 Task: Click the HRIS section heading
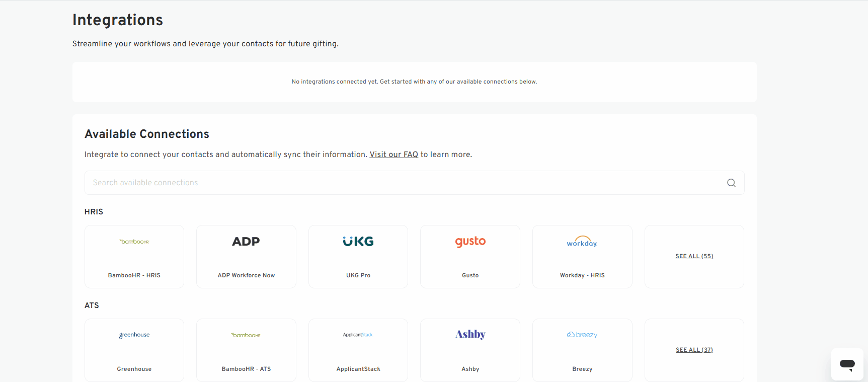point(94,212)
